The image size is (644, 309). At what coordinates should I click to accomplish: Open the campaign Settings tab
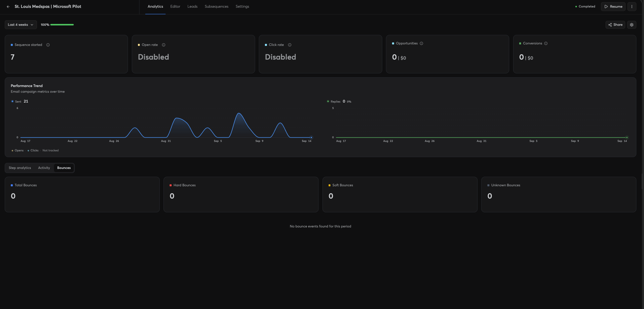click(242, 7)
